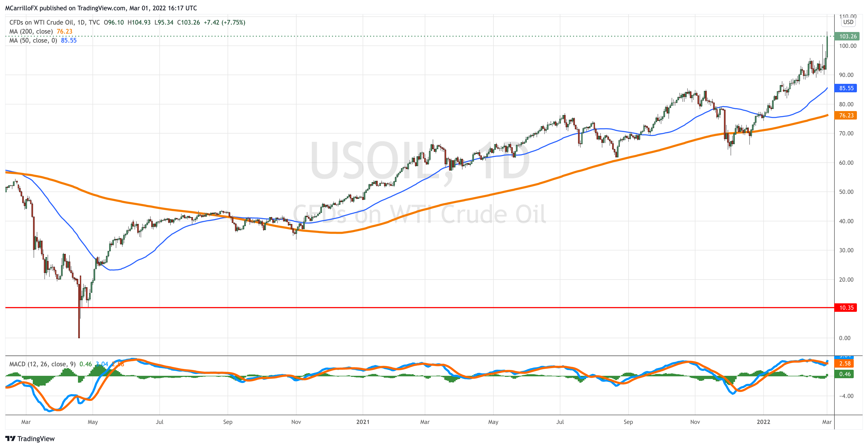
Task: Click the 50.00 price axis label
Action: point(846,192)
